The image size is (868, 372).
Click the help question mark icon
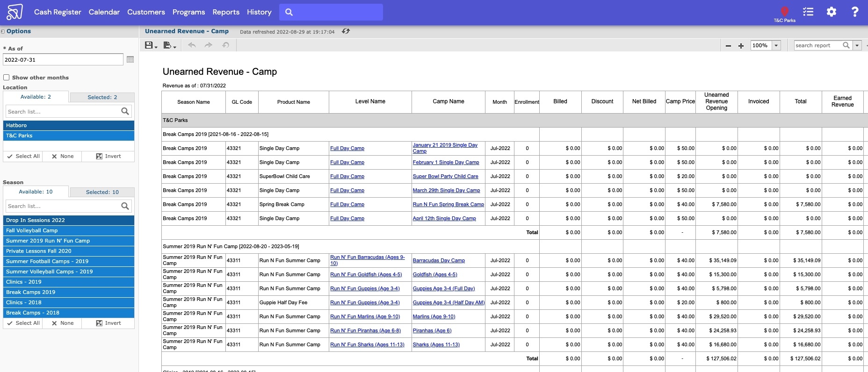tap(854, 12)
